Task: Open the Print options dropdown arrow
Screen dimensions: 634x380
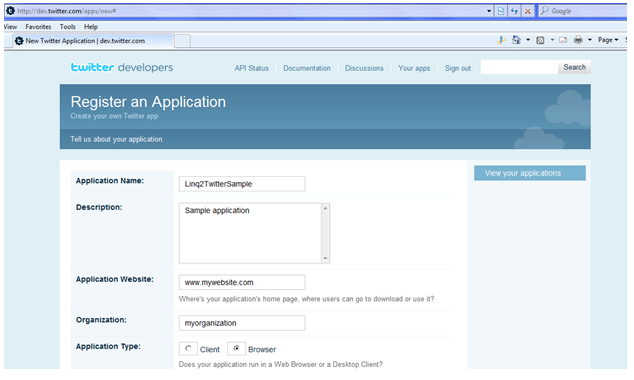Action: coord(590,40)
